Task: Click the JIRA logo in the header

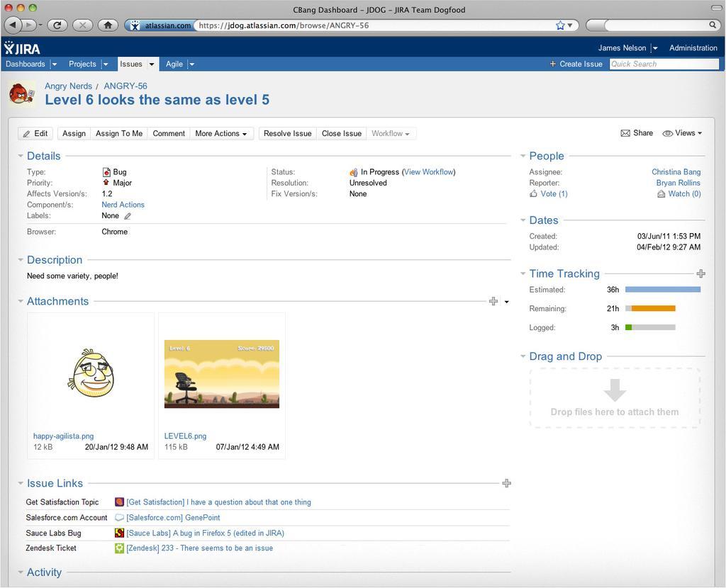Action: click(21, 48)
